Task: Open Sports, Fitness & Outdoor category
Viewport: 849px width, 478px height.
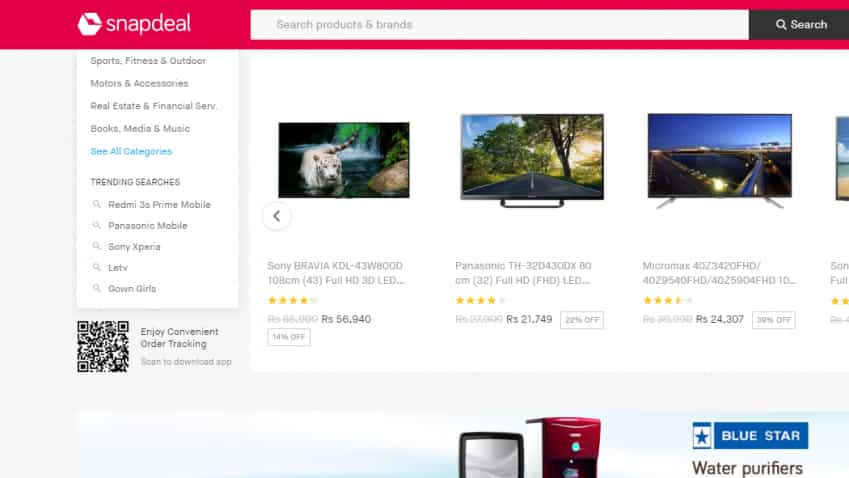Action: pos(148,61)
